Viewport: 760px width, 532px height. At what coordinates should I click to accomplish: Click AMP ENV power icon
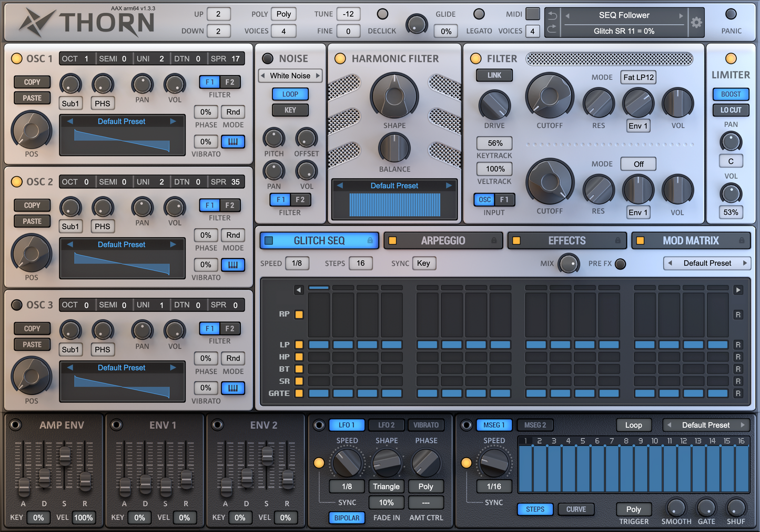pos(15,425)
